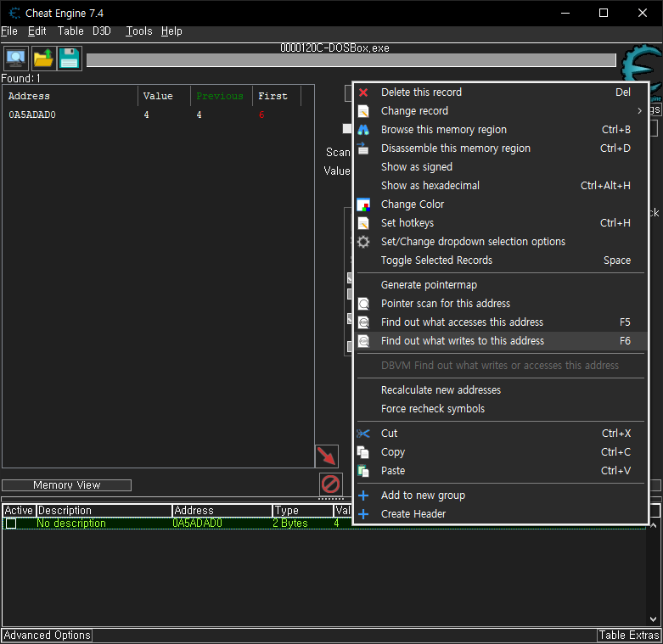Screen dimensions: 663x644
Task: Click the Disassemble memory region icon
Action: 363,148
